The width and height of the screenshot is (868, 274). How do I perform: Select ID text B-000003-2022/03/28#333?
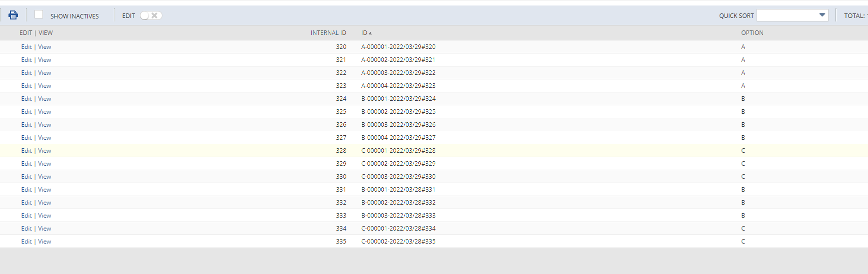coord(398,216)
